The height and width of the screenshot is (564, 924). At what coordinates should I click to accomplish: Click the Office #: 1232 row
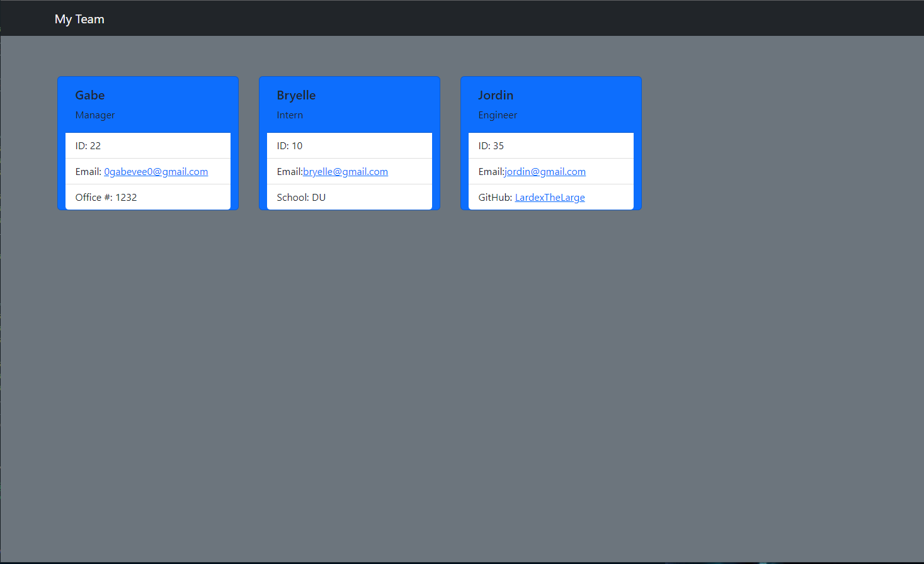pos(148,197)
